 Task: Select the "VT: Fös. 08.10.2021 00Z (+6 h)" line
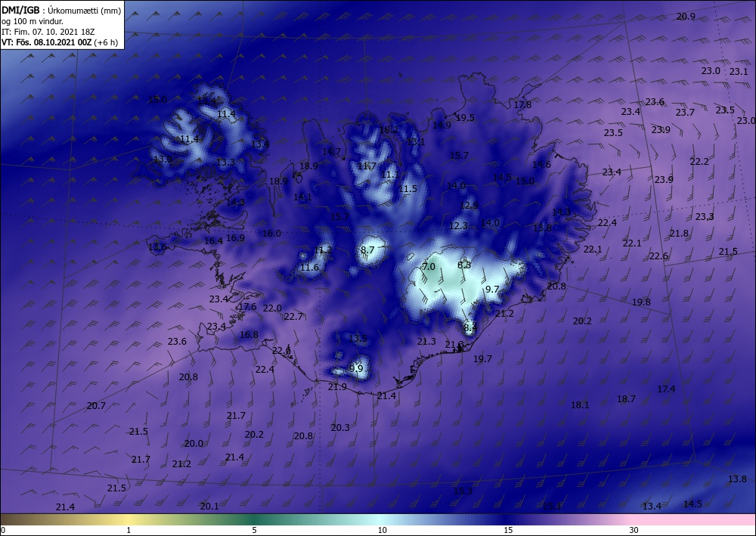[60, 42]
